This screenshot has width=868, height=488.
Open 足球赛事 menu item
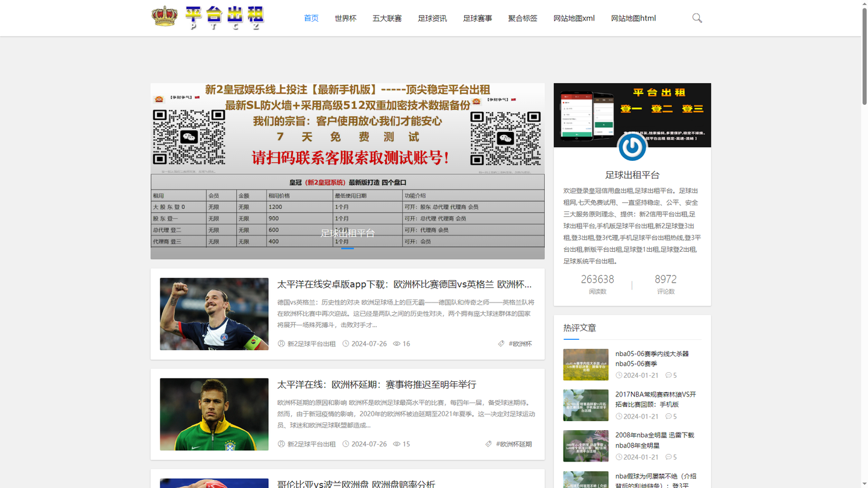click(x=477, y=18)
